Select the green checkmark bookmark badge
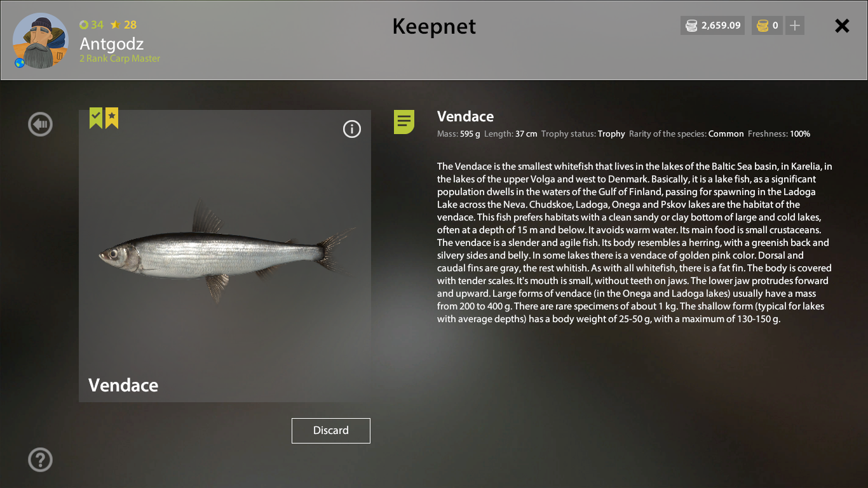Viewport: 868px width, 488px height. [95, 118]
